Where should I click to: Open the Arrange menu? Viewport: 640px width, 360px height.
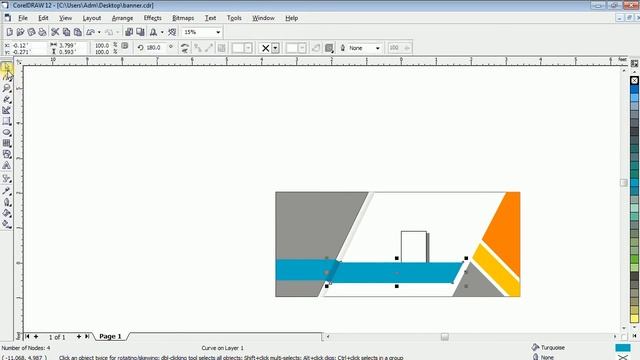tap(122, 18)
